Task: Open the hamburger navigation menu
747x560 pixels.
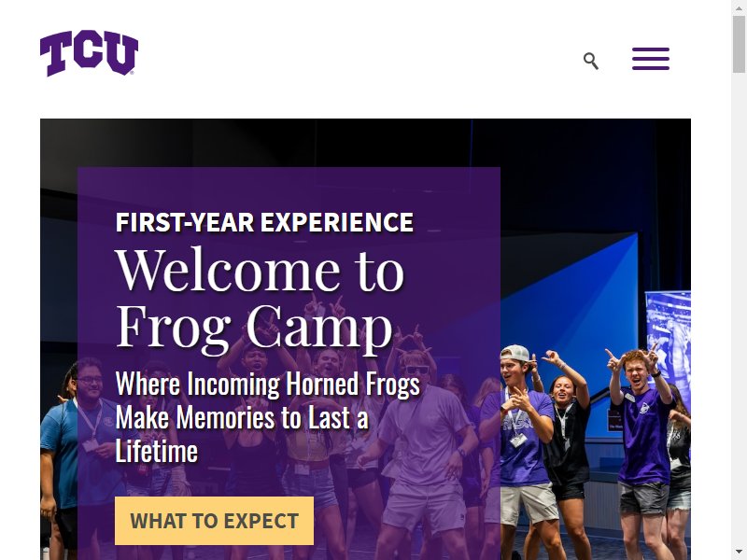Action: point(651,59)
